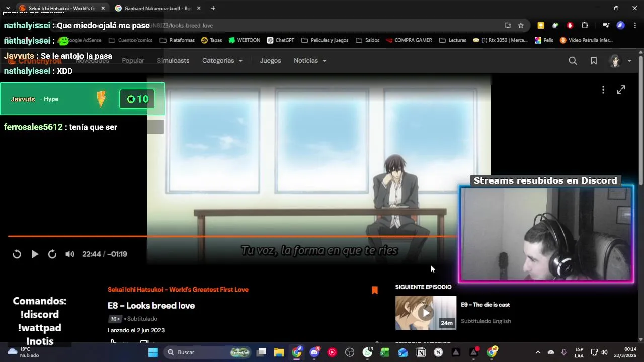Open the yellow Google Keep extension
Image resolution: width=644 pixels, height=362 pixels.
(x=541, y=25)
